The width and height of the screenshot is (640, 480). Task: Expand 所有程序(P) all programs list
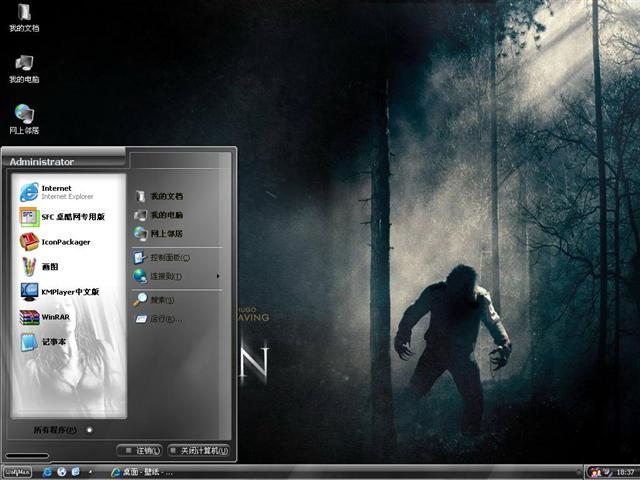tap(63, 430)
